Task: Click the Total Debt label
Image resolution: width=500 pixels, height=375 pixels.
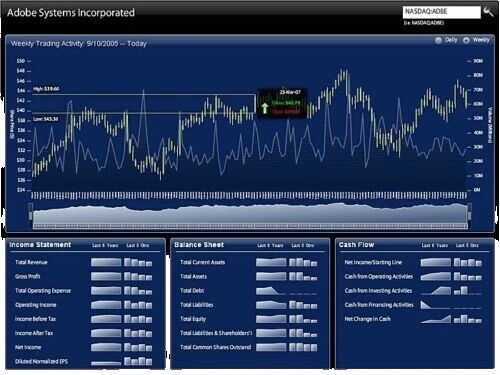Action: (x=192, y=291)
